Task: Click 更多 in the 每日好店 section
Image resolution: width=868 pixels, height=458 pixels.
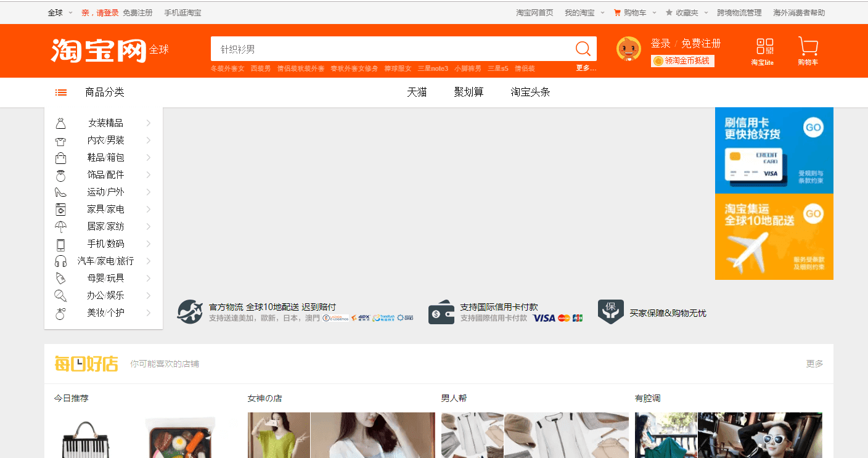Action: [x=814, y=364]
